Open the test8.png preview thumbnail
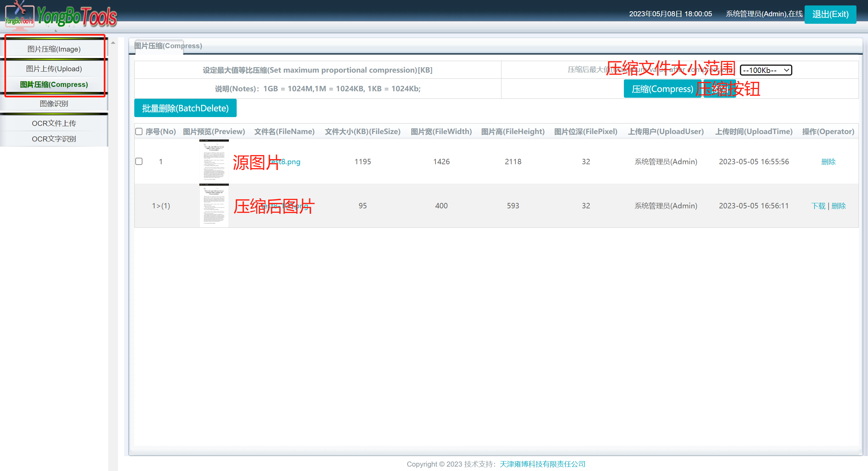 (x=214, y=161)
